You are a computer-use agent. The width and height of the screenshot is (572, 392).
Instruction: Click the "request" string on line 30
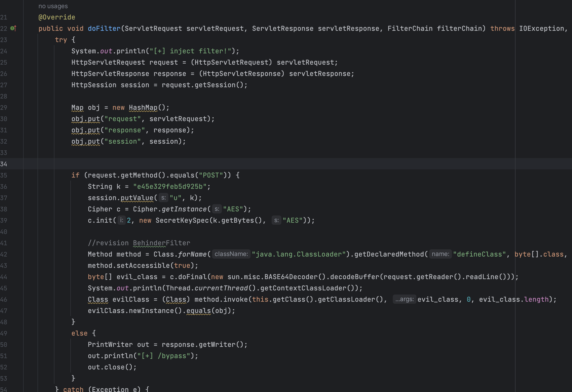pyautogui.click(x=122, y=119)
